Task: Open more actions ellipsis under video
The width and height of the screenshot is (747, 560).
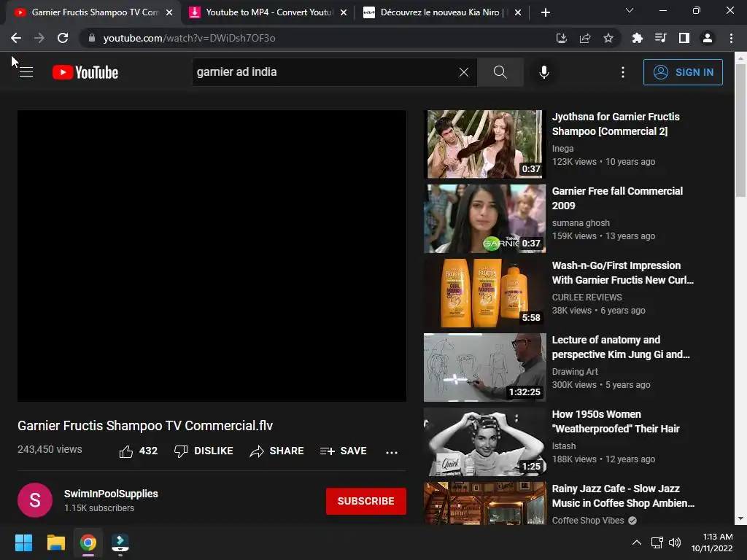Action: click(392, 452)
